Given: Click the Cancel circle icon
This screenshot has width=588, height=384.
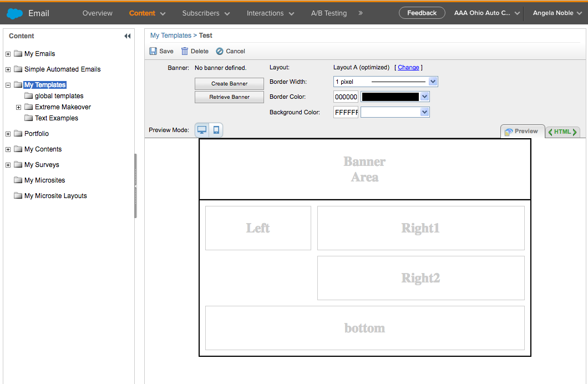Looking at the screenshot, I should [220, 51].
